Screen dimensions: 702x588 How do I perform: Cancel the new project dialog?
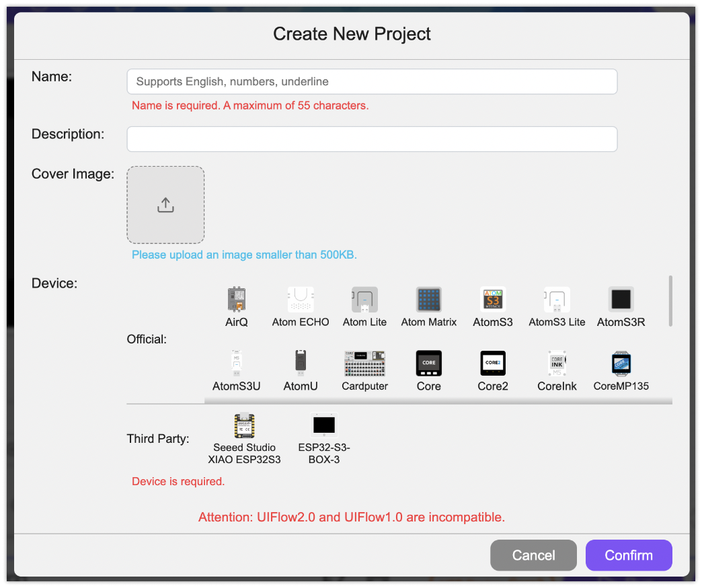pos(533,555)
